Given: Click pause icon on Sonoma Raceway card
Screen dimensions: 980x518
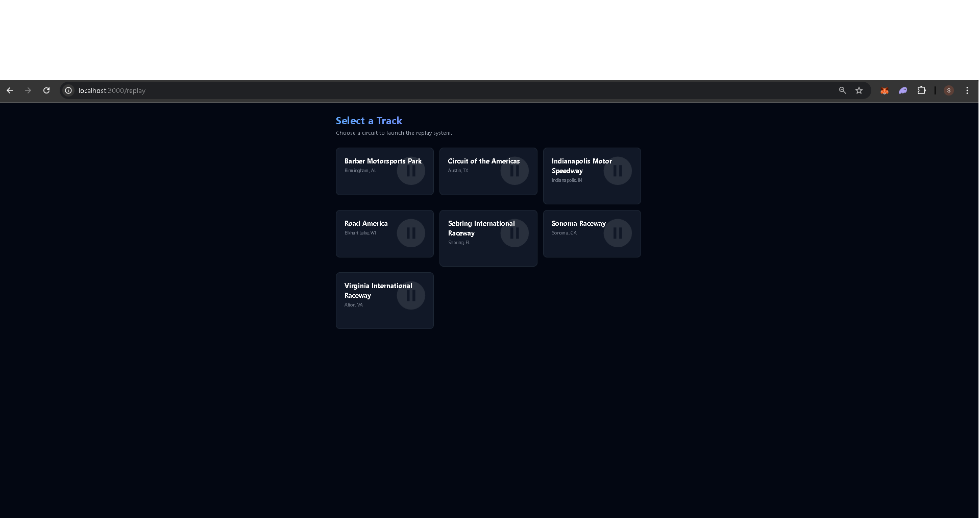Looking at the screenshot, I should click(618, 233).
